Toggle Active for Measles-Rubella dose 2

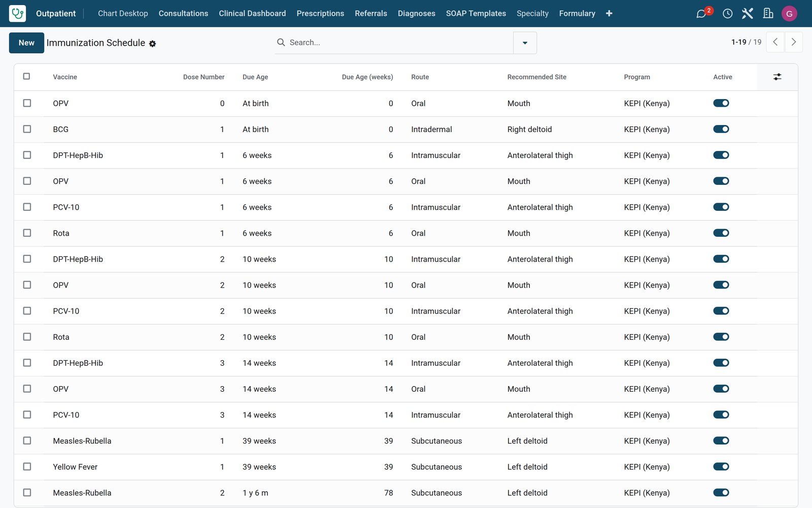pyautogui.click(x=721, y=492)
